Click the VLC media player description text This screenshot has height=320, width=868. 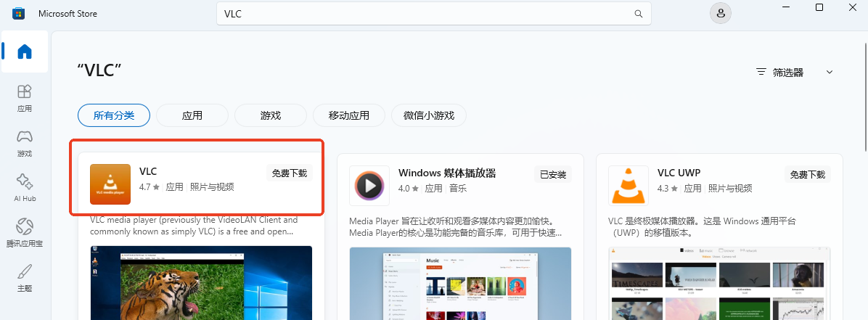[195, 226]
